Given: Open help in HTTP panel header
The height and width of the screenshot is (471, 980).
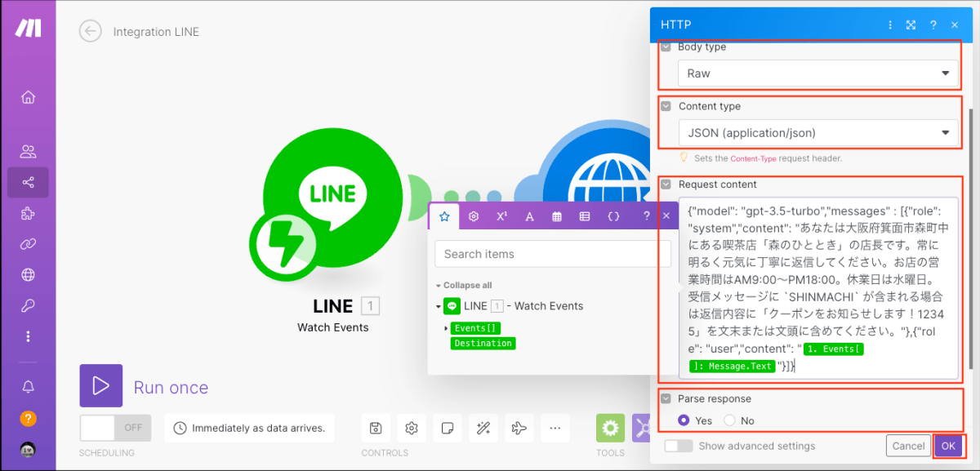Looking at the screenshot, I should click(x=933, y=25).
